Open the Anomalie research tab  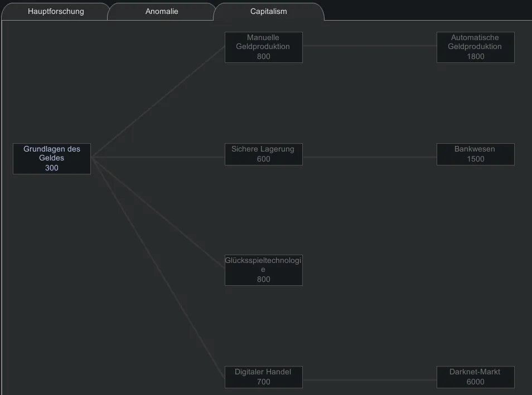click(x=162, y=11)
